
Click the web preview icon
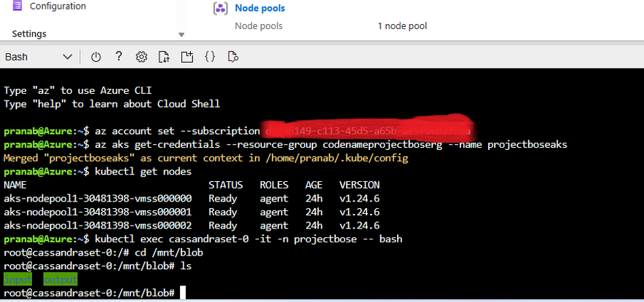(x=233, y=57)
